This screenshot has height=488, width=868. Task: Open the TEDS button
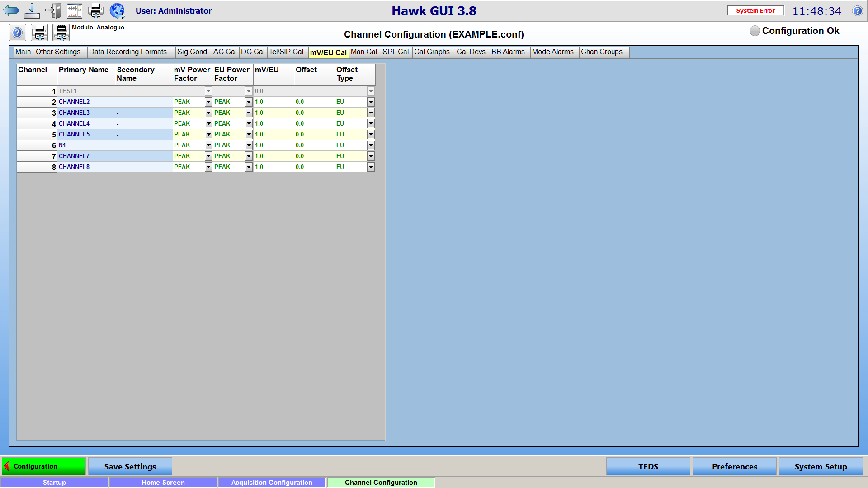click(648, 466)
